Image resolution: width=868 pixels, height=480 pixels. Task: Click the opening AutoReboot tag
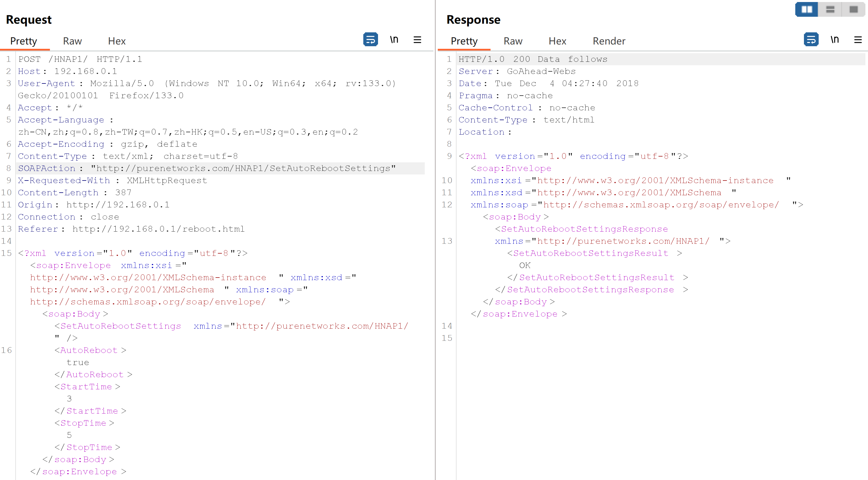tap(90, 351)
